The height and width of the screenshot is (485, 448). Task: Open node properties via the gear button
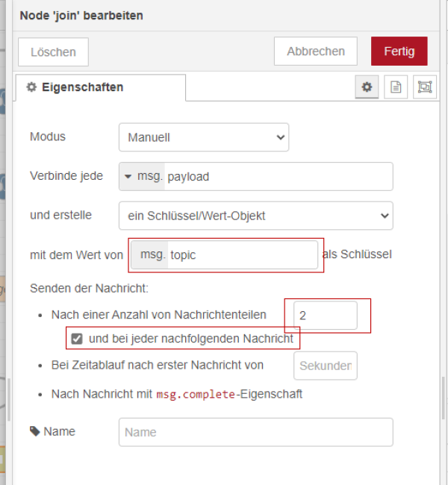[367, 87]
